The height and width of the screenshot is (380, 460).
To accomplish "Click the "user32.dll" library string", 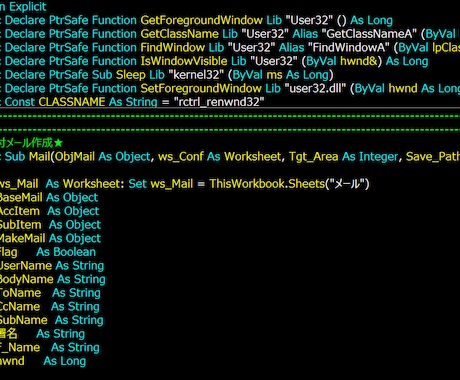I will point(315,89).
